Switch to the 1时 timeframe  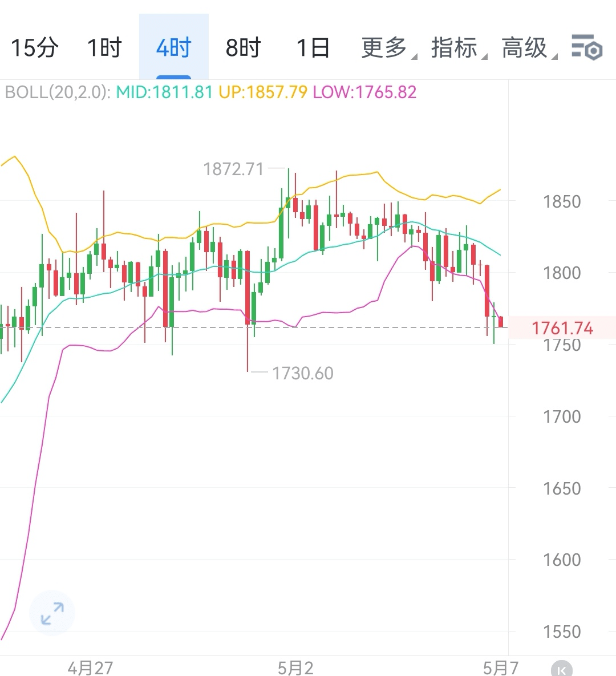pyautogui.click(x=104, y=47)
